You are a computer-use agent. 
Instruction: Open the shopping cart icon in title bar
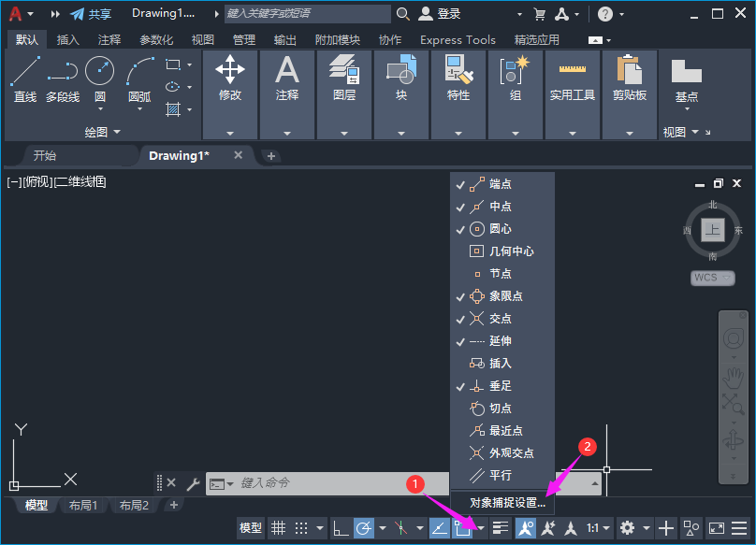click(x=540, y=14)
